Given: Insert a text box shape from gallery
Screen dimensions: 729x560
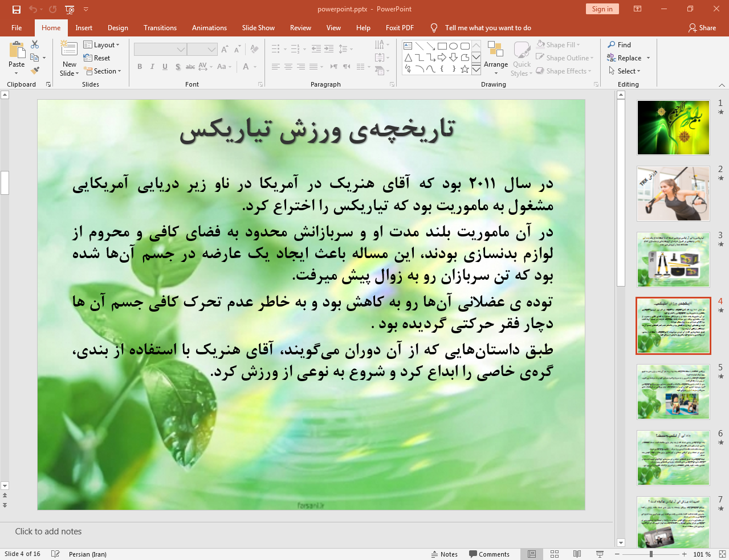Looking at the screenshot, I should tap(408, 46).
